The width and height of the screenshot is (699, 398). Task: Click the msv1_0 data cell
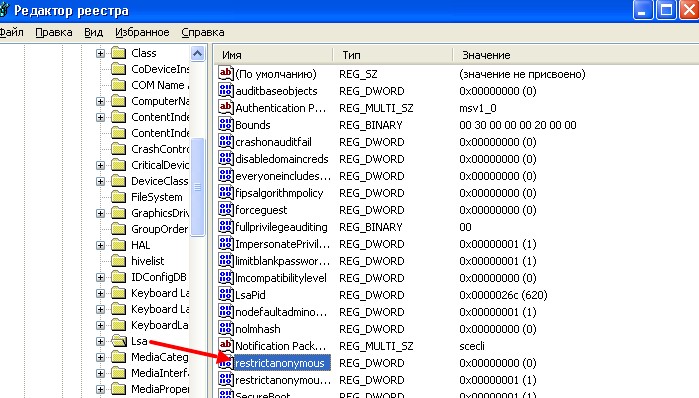click(477, 108)
